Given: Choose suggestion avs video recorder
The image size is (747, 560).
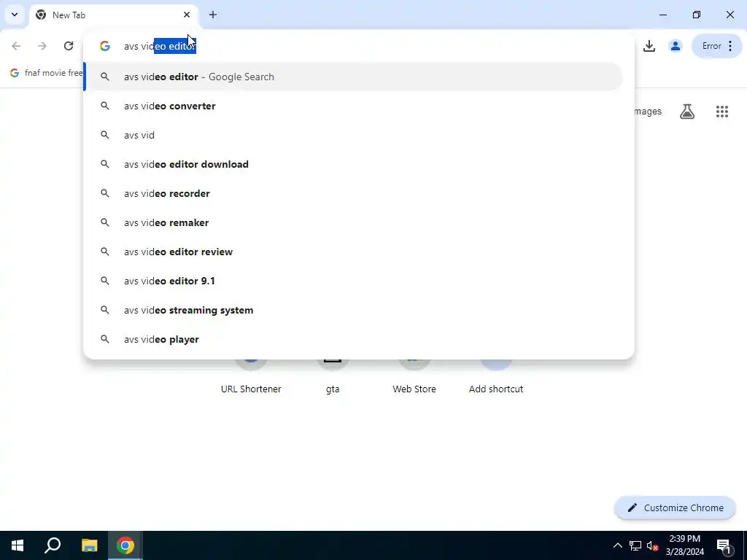Looking at the screenshot, I should pyautogui.click(x=354, y=193).
